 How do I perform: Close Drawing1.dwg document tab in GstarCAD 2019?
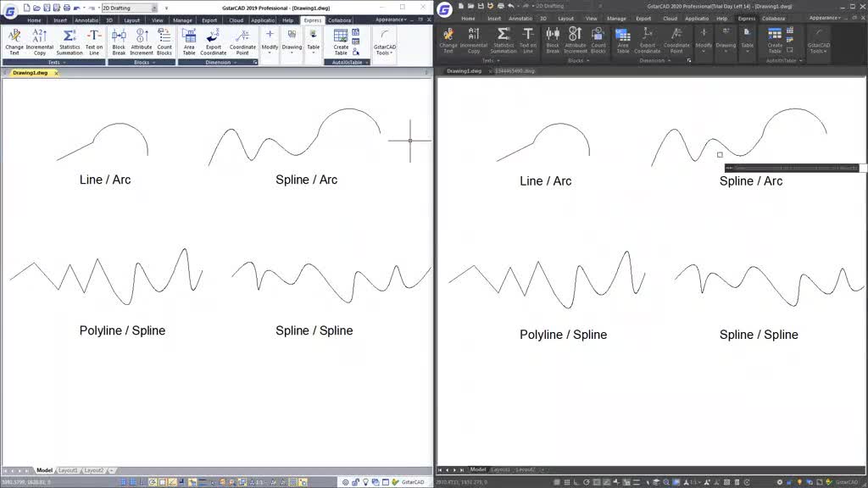point(57,73)
